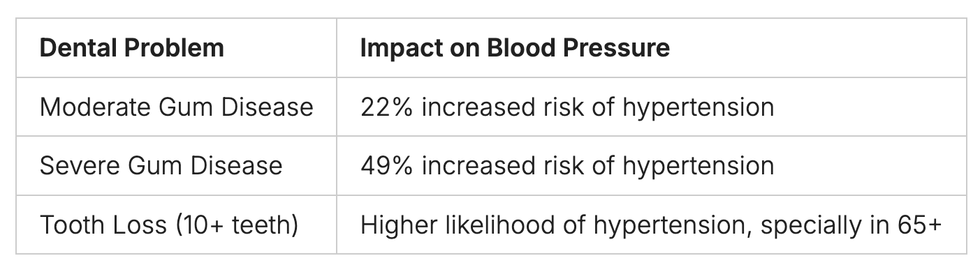Click the "Higher likelihood of hypertension" cell
The height and width of the screenshot is (272, 980).
pyautogui.click(x=652, y=225)
